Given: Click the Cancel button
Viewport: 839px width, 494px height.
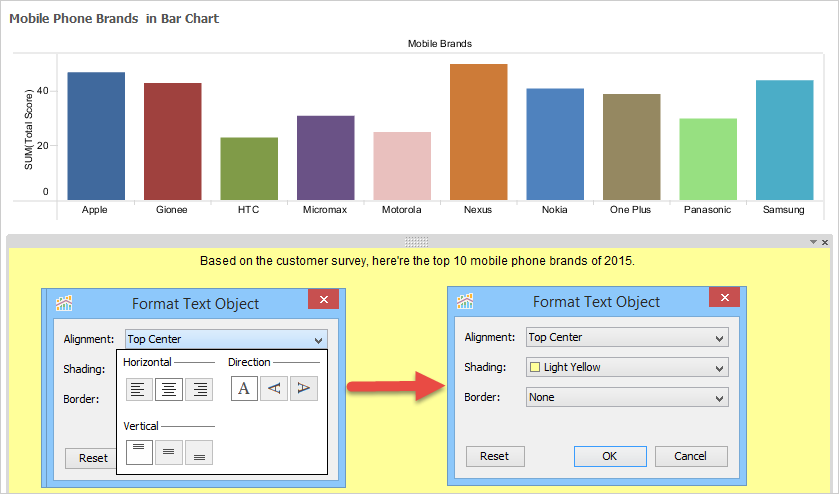Looking at the screenshot, I should [691, 456].
